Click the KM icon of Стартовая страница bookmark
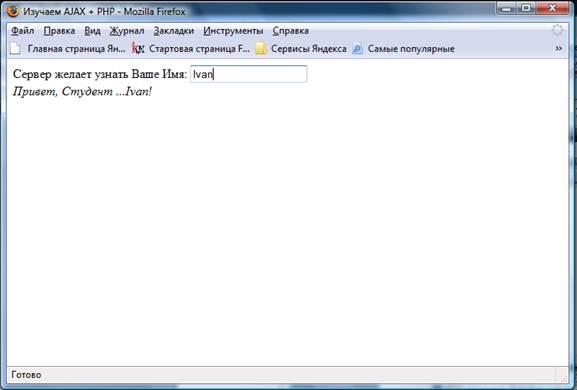The height and width of the screenshot is (390, 577). (x=138, y=49)
